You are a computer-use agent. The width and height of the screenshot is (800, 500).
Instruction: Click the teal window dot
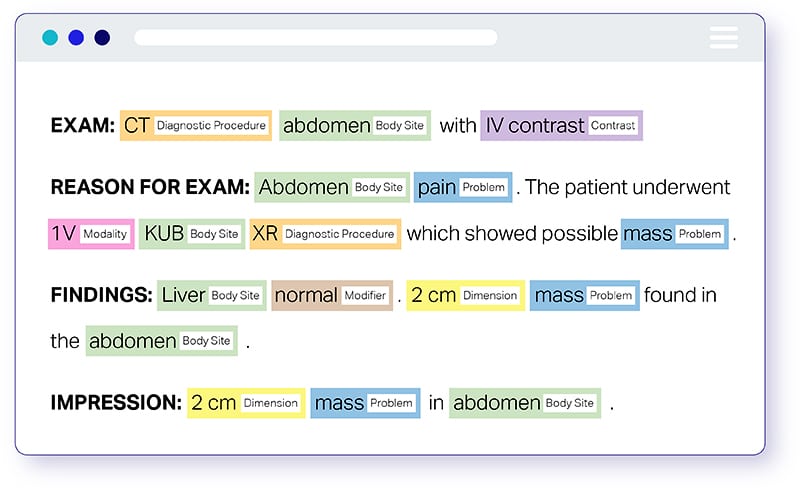point(50,38)
